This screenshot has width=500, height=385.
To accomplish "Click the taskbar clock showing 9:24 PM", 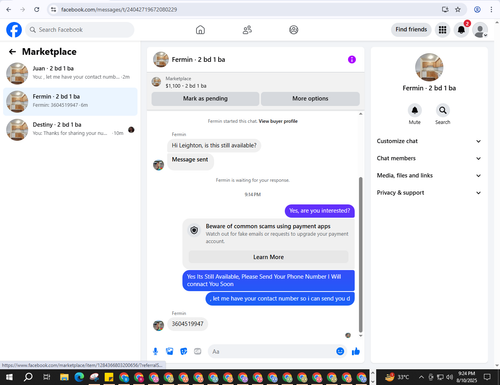I will 466,377.
